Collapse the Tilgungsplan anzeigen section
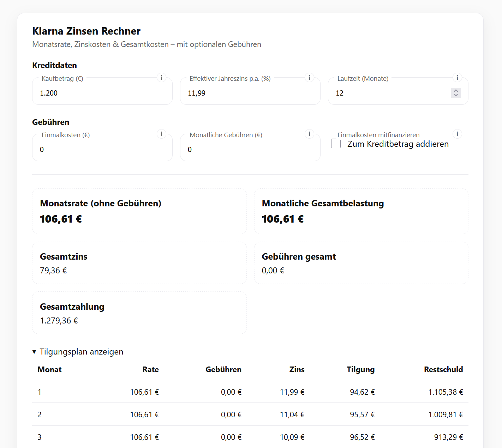The image size is (502, 448). (x=78, y=352)
